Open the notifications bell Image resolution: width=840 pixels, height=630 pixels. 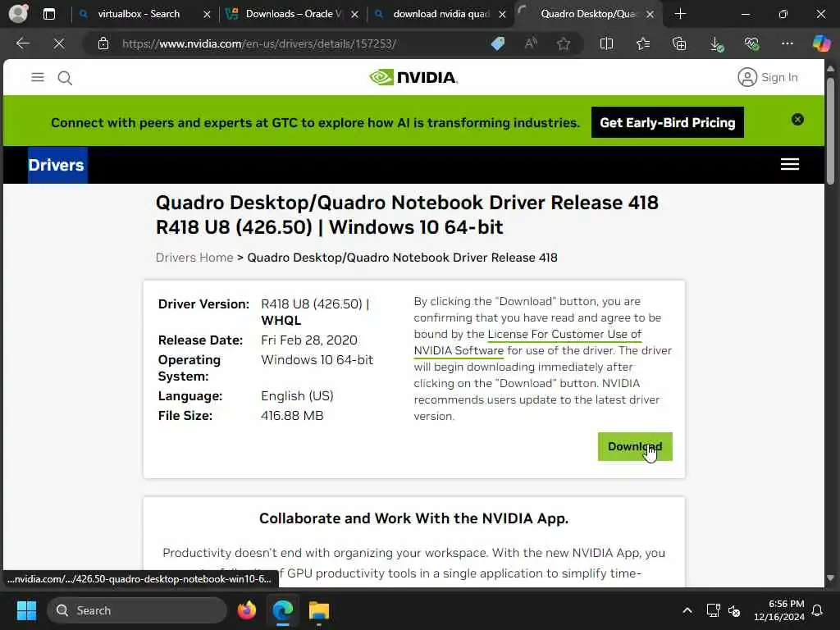818,610
